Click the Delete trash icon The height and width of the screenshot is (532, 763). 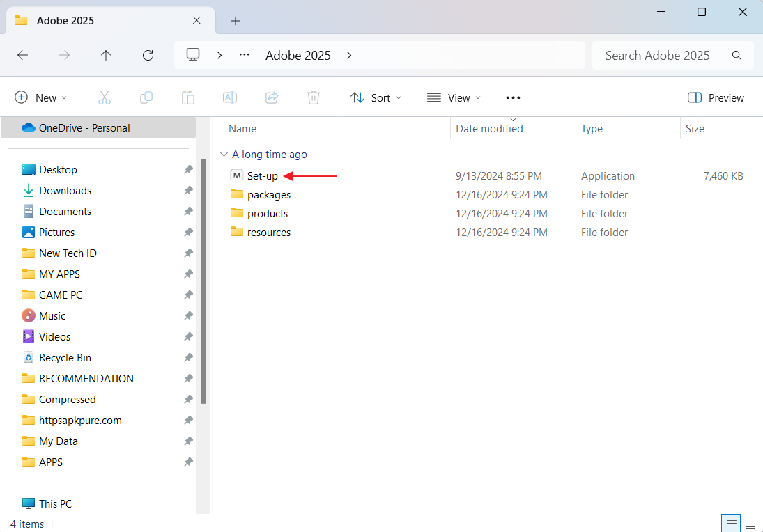[314, 98]
